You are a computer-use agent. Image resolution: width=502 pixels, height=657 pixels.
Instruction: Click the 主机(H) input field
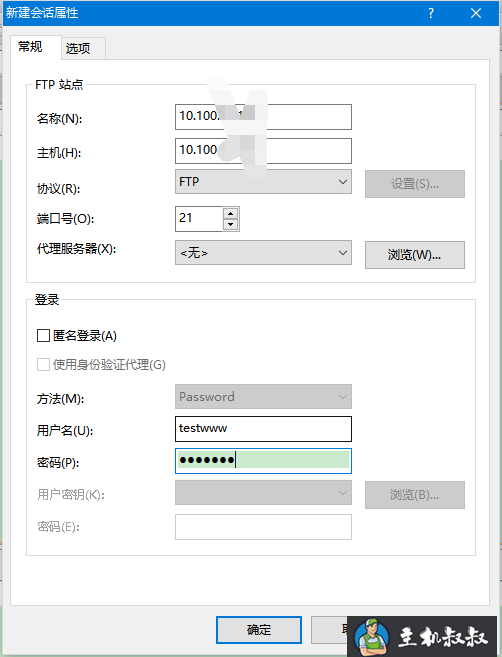[263, 151]
